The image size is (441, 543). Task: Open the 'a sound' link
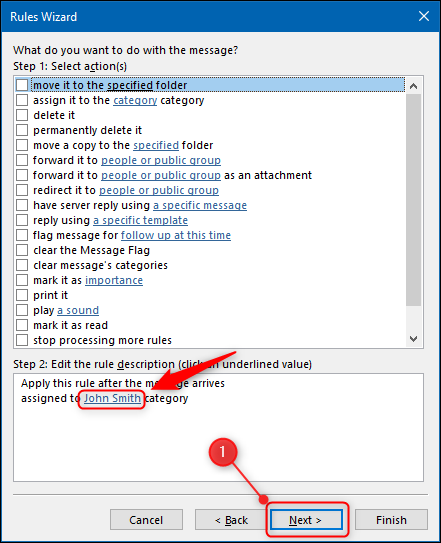78,310
